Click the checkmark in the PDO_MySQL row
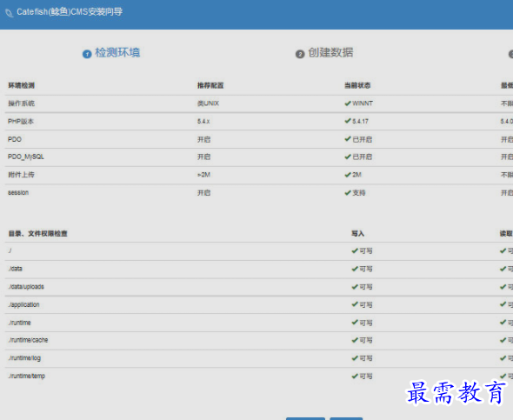Screen dimensions: 513x420 [x=348, y=157]
